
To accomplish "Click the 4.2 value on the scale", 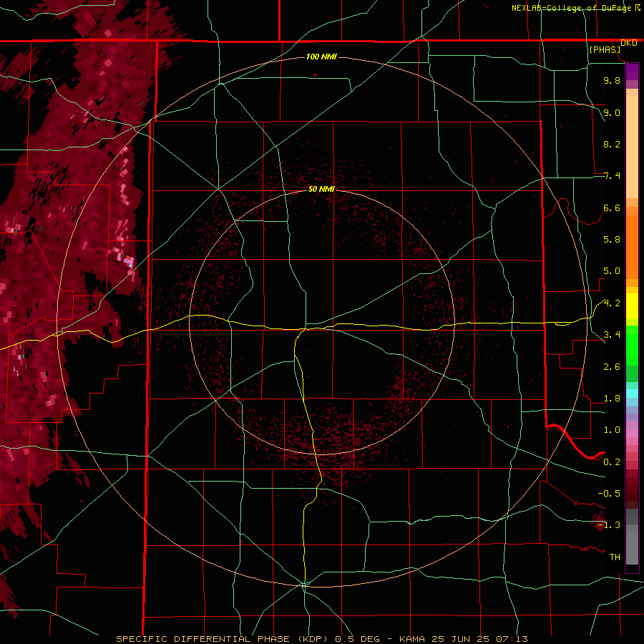I will pyautogui.click(x=612, y=303).
